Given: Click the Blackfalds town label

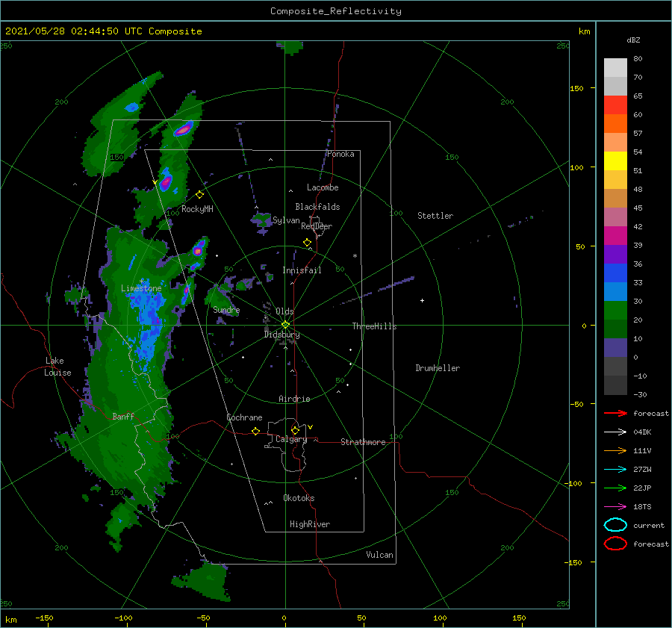Looking at the screenshot, I should pyautogui.click(x=317, y=207).
